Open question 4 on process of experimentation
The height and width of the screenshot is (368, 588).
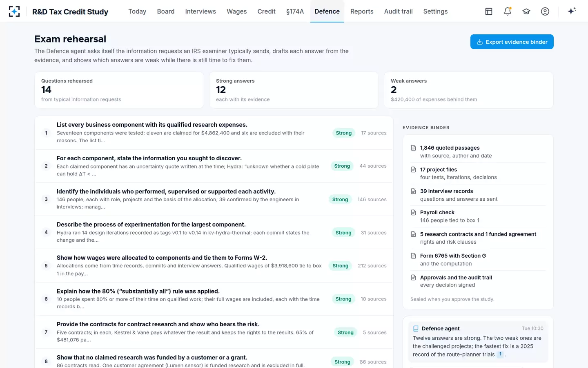tap(214, 232)
